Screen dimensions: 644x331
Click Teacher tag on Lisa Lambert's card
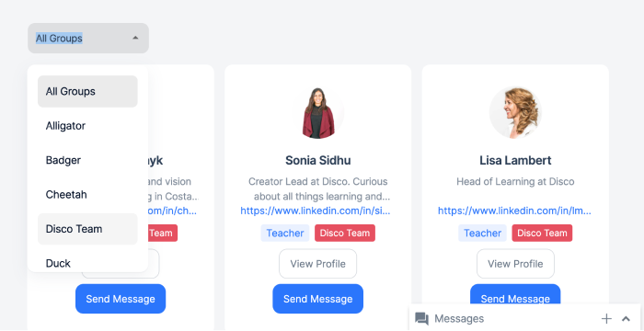(483, 233)
